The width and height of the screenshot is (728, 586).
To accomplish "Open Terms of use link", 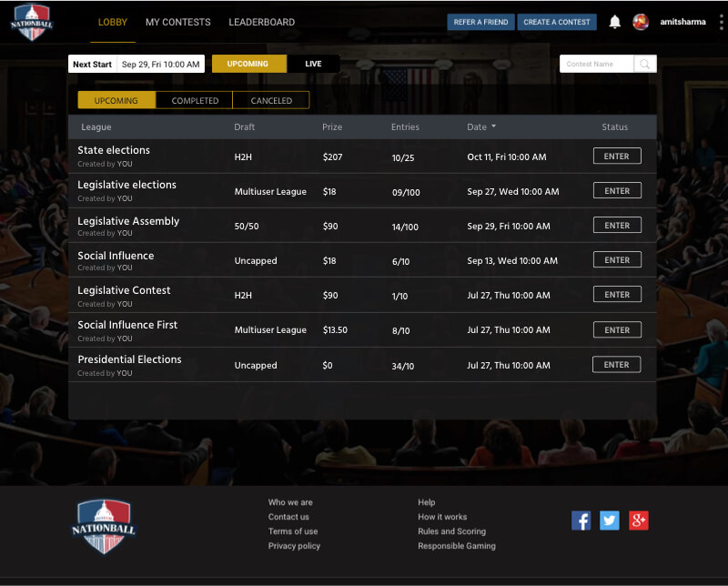I will (293, 531).
